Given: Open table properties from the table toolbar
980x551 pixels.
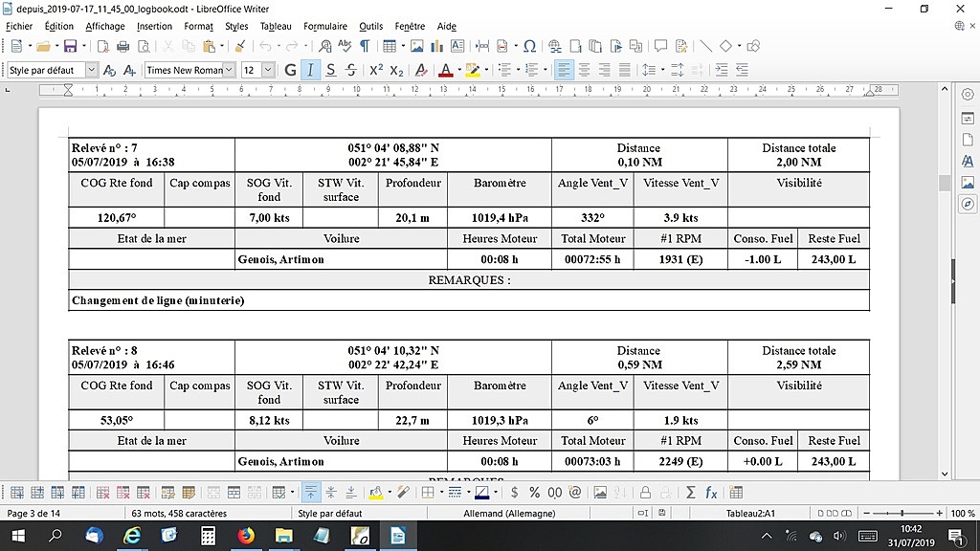Looking at the screenshot, I should coord(736,493).
